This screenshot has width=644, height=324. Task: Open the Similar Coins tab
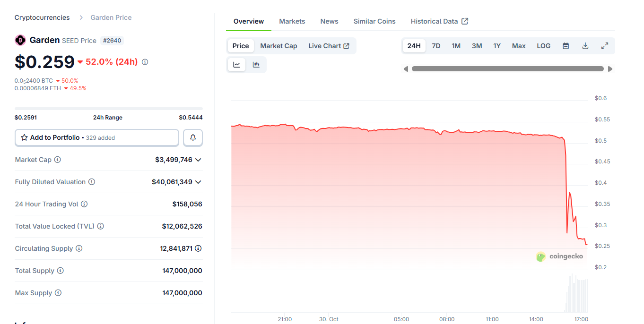pyautogui.click(x=374, y=21)
